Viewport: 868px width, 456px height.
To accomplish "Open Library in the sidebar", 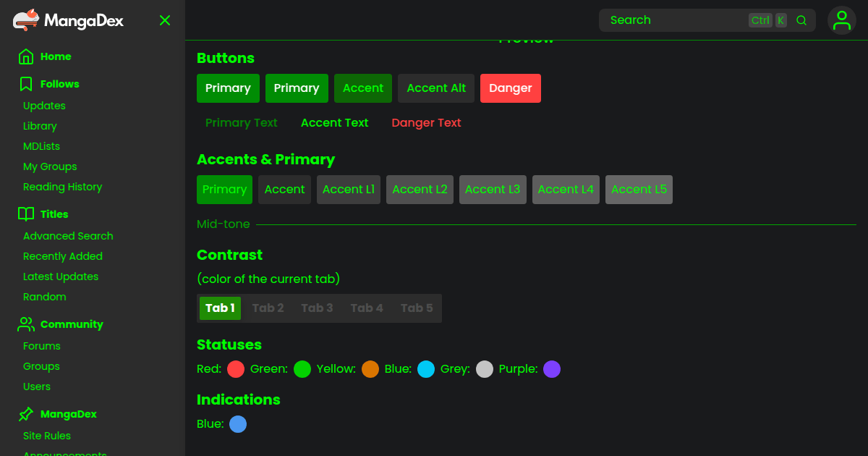I will tap(40, 126).
